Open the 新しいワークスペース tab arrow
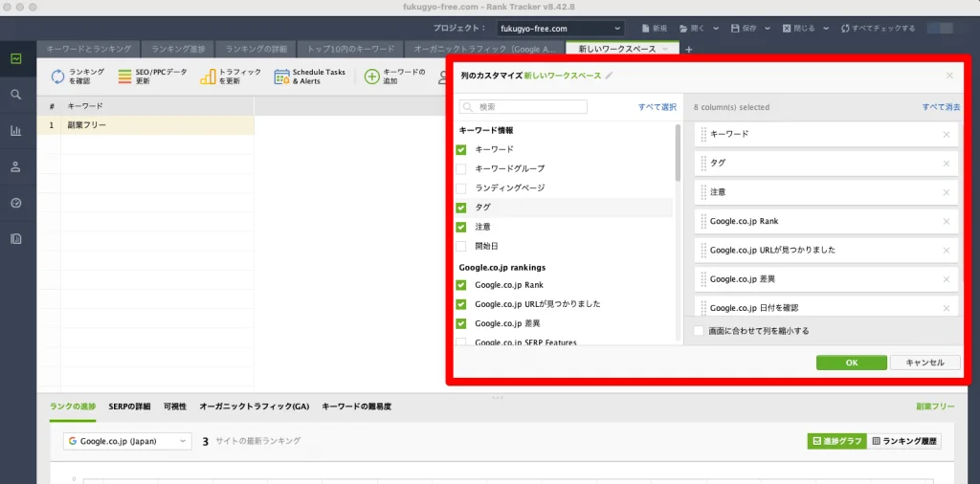The width and height of the screenshot is (980, 484). (665, 49)
